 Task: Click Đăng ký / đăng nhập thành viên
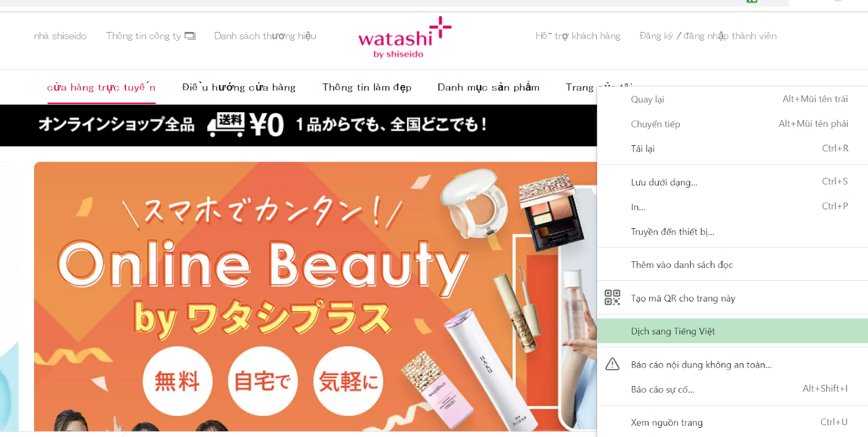708,36
